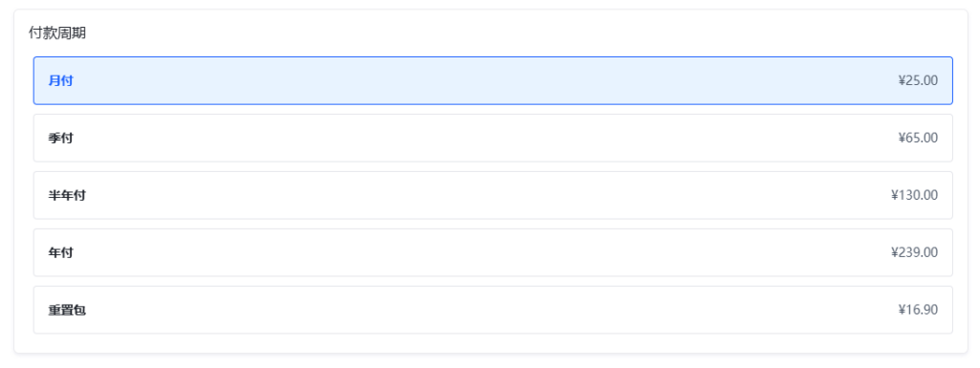This screenshot has height=368, width=980.
Task: Click the bold 月付 label text
Action: (x=60, y=80)
